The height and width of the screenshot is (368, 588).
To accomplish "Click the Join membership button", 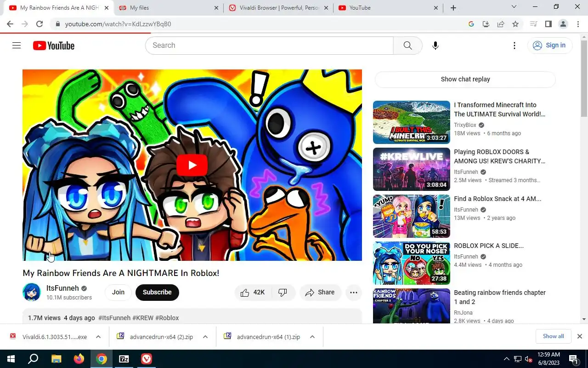I will (118, 293).
